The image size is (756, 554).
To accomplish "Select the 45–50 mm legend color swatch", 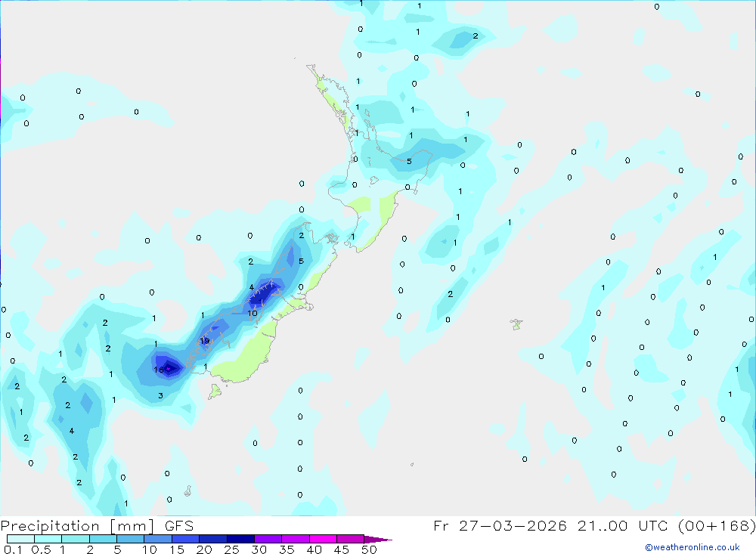I will [351, 539].
